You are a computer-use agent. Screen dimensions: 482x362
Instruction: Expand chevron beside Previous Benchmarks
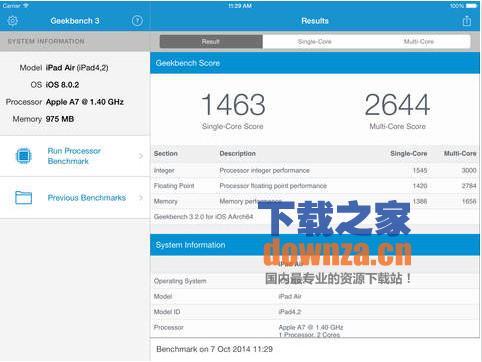coord(141,198)
